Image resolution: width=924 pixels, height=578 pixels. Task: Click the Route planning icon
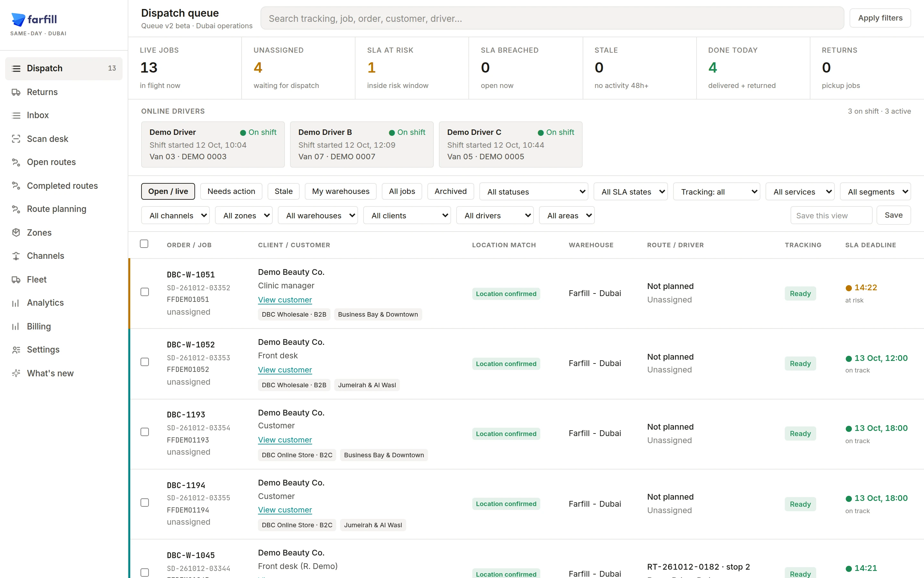click(x=16, y=209)
